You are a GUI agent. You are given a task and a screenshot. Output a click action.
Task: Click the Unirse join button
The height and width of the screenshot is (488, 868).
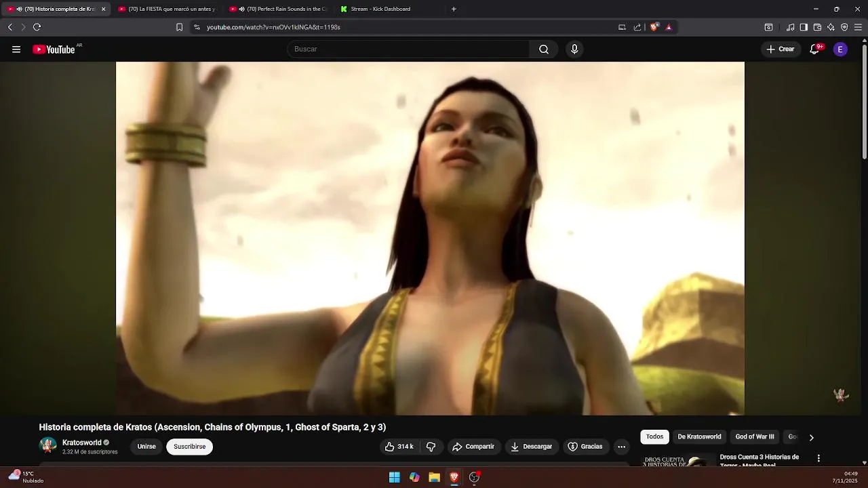146,447
